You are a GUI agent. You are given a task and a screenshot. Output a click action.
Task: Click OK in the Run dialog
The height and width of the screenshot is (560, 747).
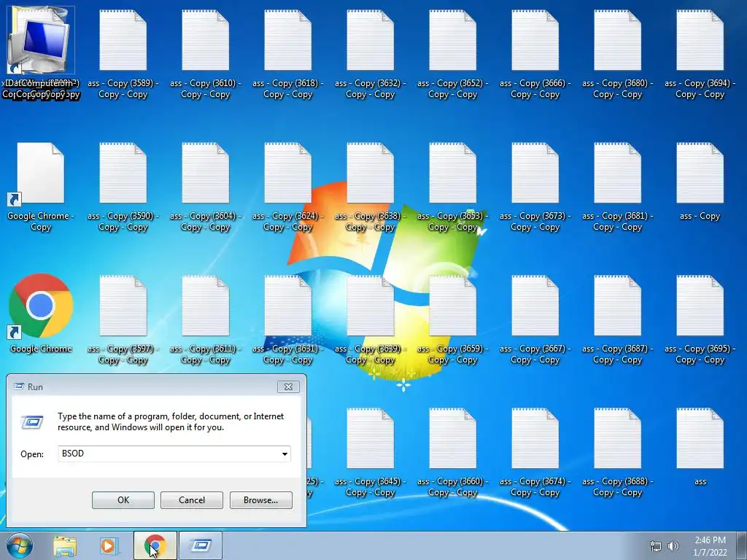(123, 500)
